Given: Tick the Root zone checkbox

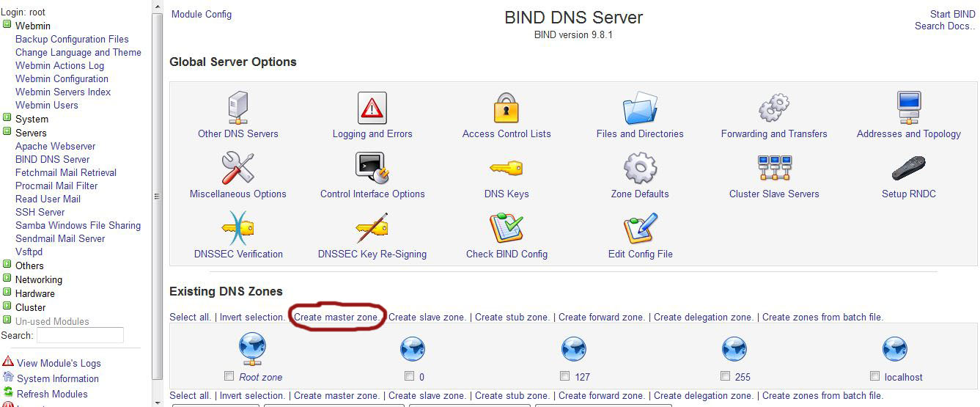Looking at the screenshot, I should pos(229,376).
